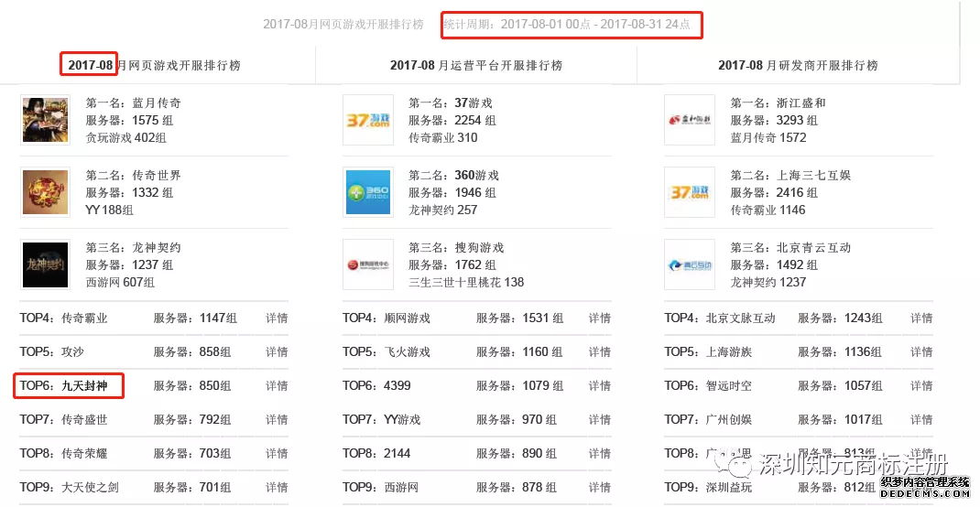Open 详情 for TOP8 传奇荣耀
The image size is (980, 507).
point(277,453)
